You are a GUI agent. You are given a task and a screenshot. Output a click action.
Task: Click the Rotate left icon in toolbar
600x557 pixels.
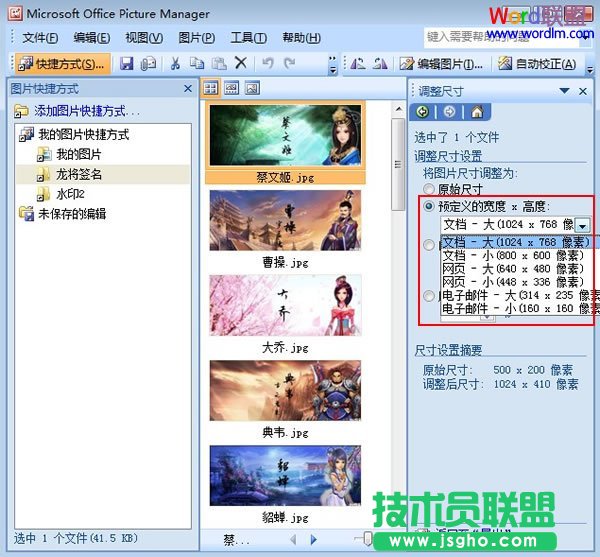pos(357,63)
